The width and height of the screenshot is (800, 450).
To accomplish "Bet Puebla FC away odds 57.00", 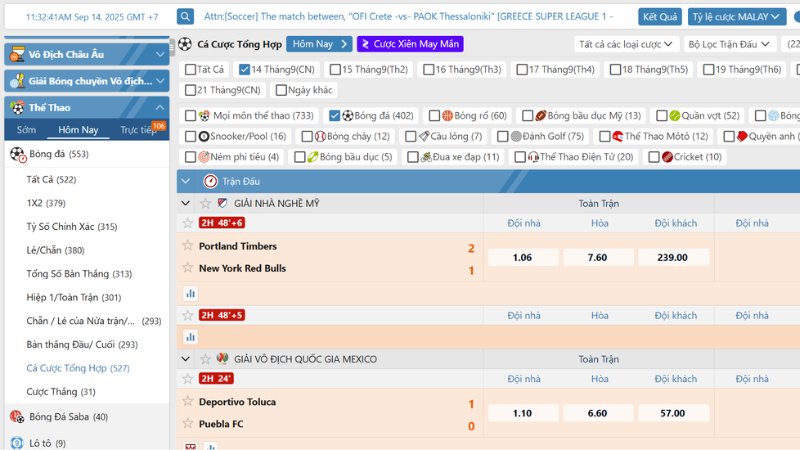I will coord(672,413).
